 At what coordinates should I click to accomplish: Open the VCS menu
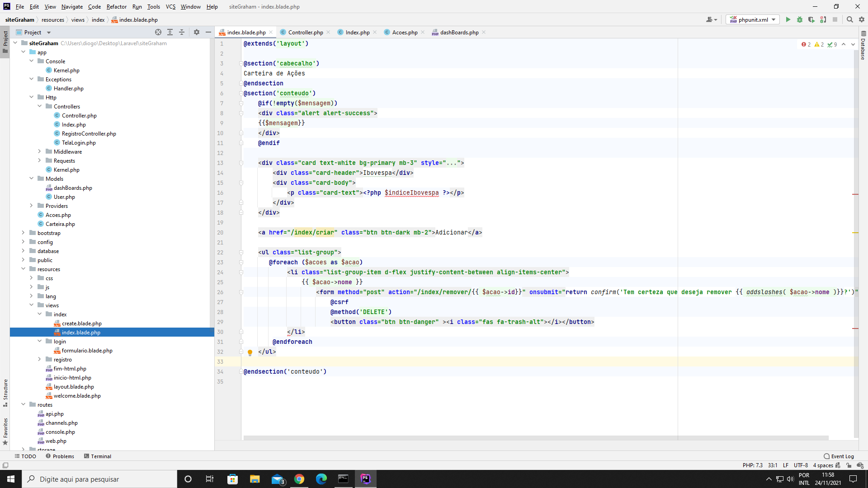pos(170,7)
